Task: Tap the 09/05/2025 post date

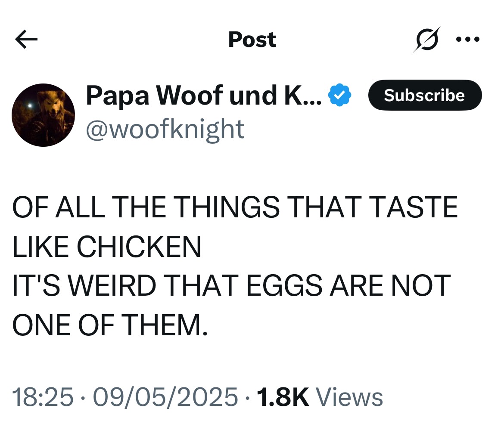Action: (x=166, y=397)
